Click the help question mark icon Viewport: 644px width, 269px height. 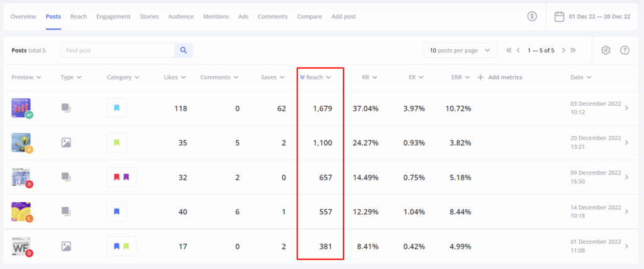625,50
